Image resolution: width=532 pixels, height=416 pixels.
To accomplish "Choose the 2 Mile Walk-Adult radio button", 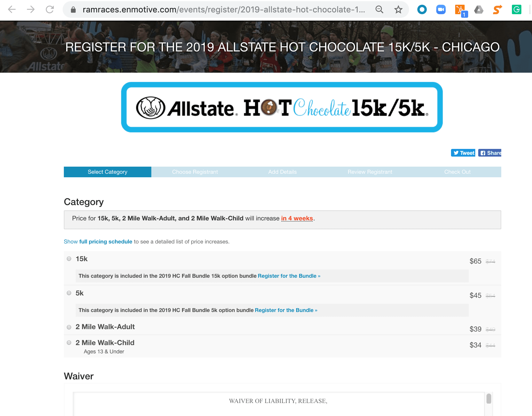I will tap(69, 327).
